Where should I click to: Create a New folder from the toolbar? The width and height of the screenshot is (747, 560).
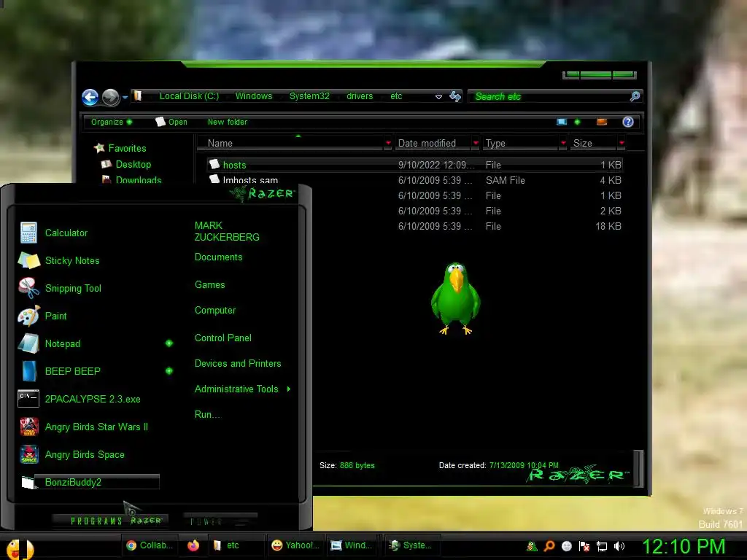tap(228, 122)
